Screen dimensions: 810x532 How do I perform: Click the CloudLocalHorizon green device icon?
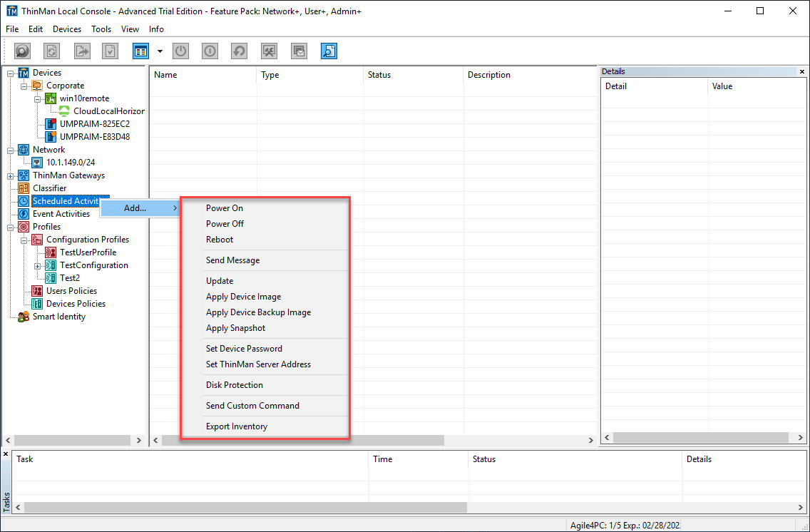tap(64, 111)
